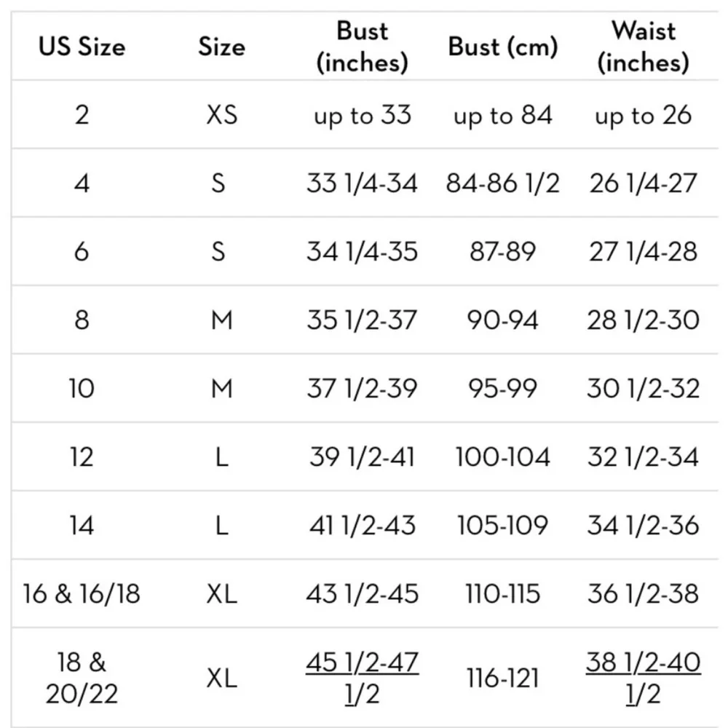728x728 pixels.
Task: Select the US size 14 cell
Action: (82, 526)
